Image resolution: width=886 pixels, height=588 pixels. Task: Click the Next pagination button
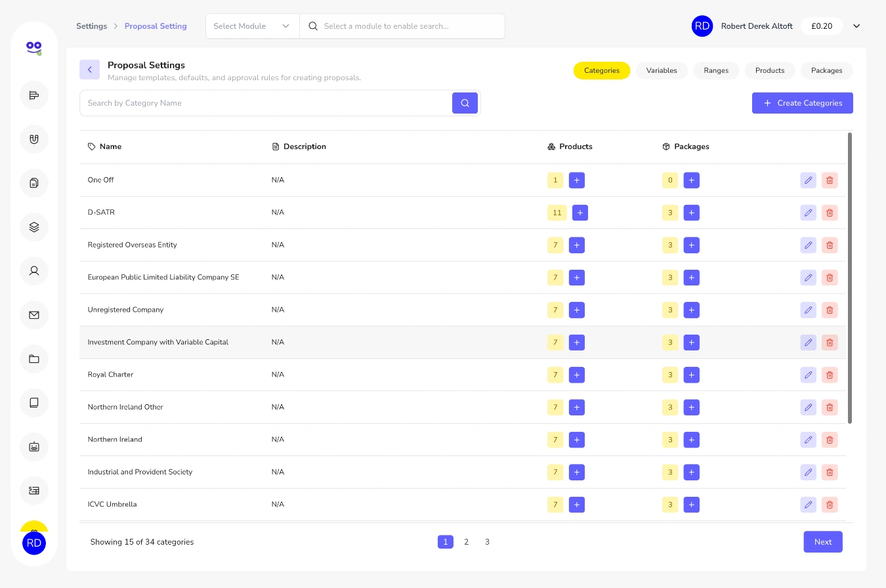(x=823, y=542)
